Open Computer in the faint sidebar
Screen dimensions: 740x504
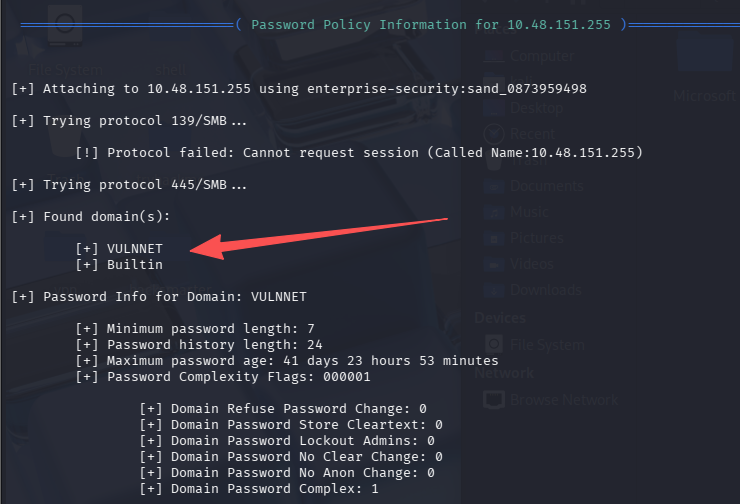point(541,56)
